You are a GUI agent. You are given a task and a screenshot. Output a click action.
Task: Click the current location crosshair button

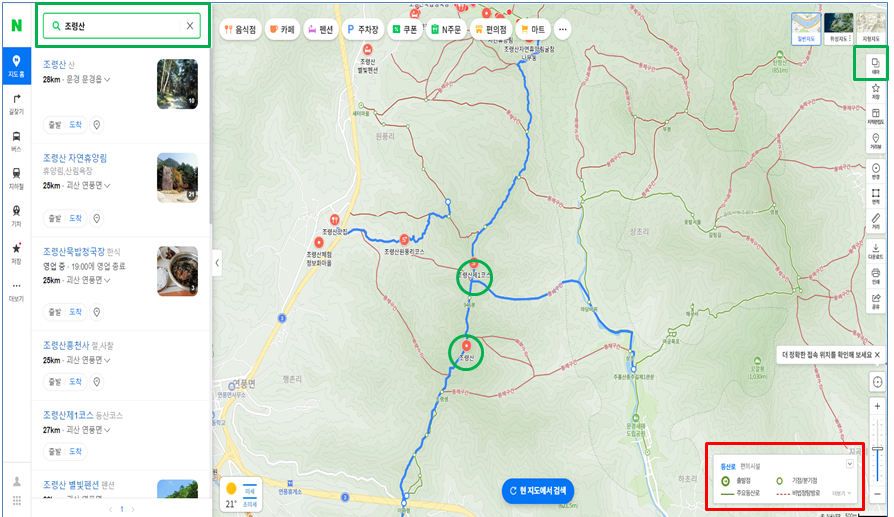877,382
